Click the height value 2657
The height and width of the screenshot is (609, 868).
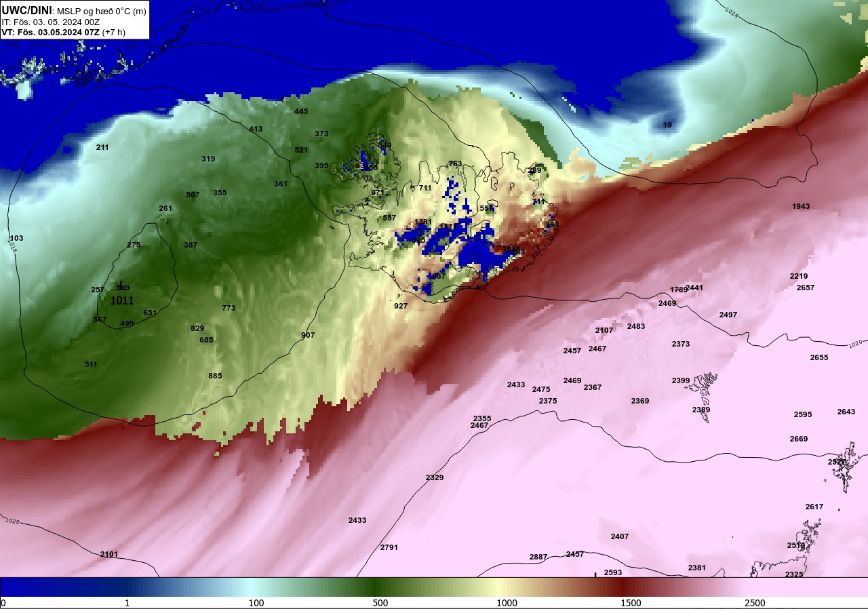(x=806, y=288)
